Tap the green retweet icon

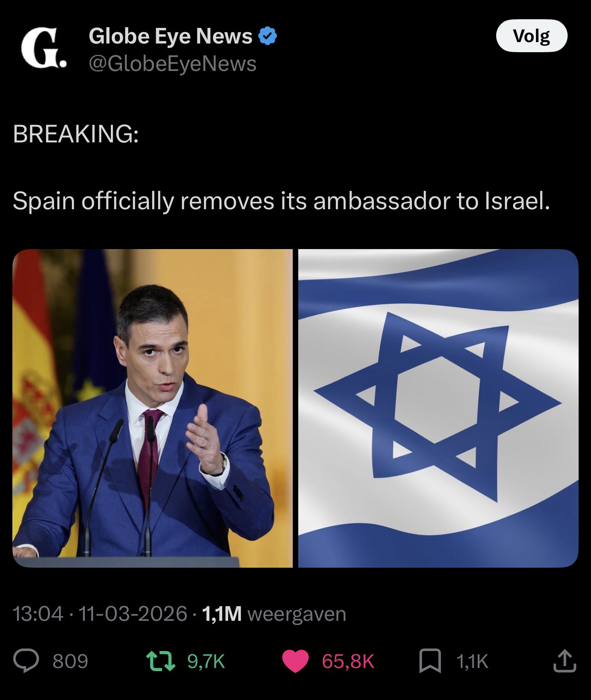pos(161,661)
